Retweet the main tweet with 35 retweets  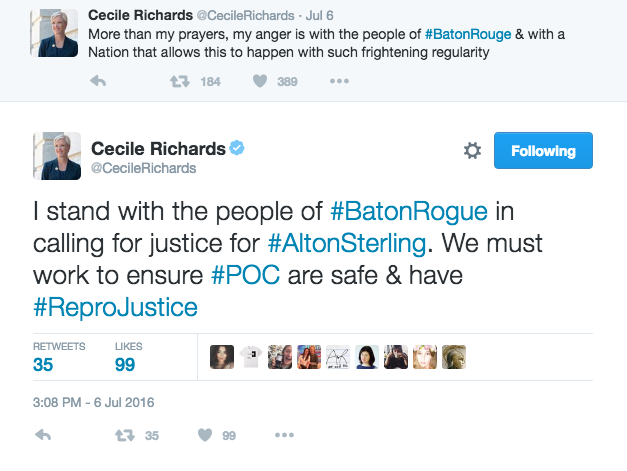point(125,435)
